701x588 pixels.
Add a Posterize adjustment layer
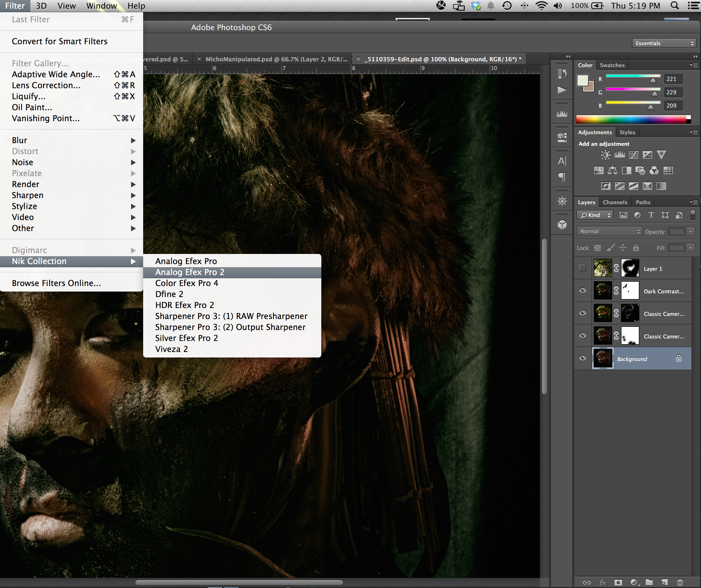[619, 186]
